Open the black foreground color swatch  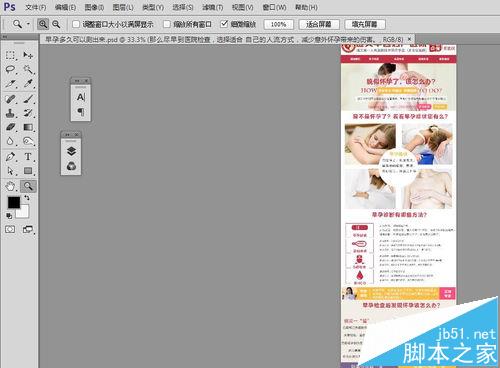pos(13,202)
